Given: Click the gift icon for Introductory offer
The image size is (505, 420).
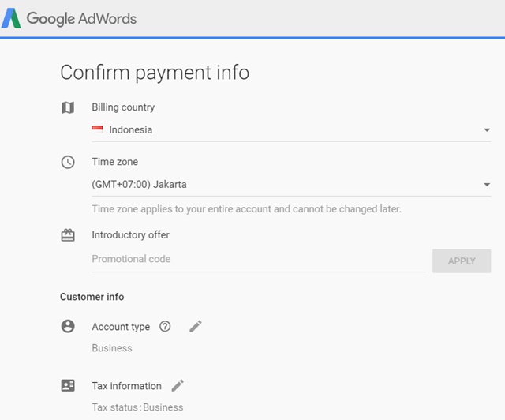Looking at the screenshot, I should [68, 235].
